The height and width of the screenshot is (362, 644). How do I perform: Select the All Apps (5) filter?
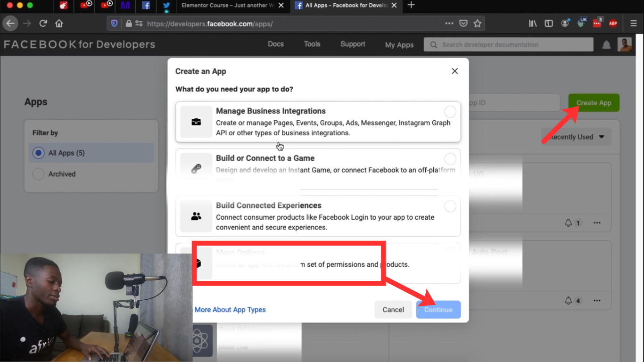[x=91, y=153]
